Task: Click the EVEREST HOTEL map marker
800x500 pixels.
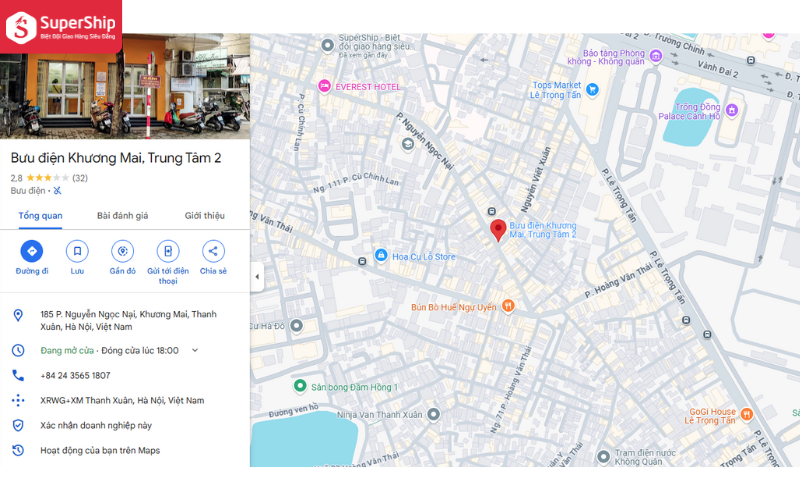Action: coord(324,86)
